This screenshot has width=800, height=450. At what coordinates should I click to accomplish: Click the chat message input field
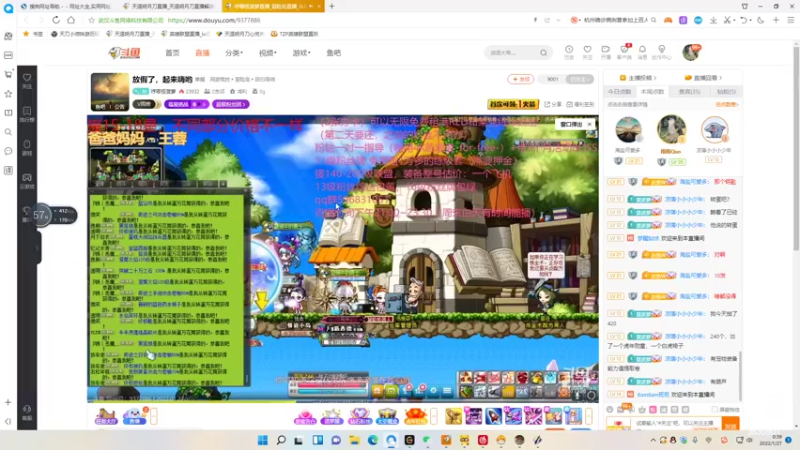[676, 423]
